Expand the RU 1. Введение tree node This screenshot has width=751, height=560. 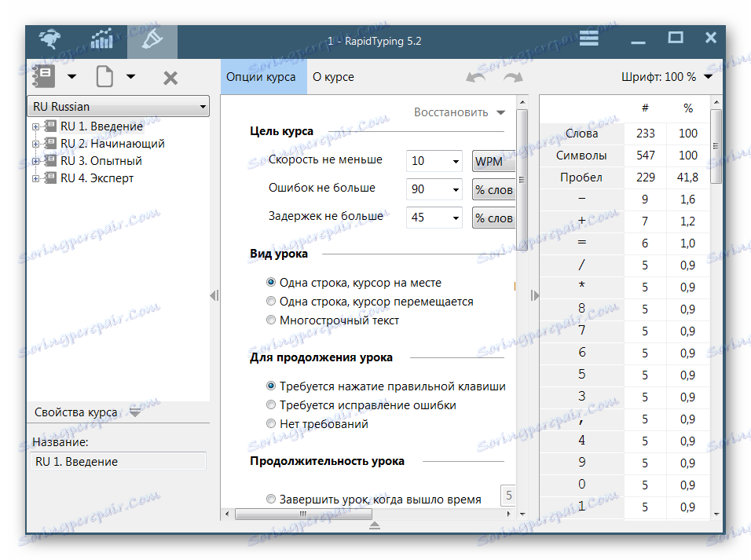click(35, 127)
